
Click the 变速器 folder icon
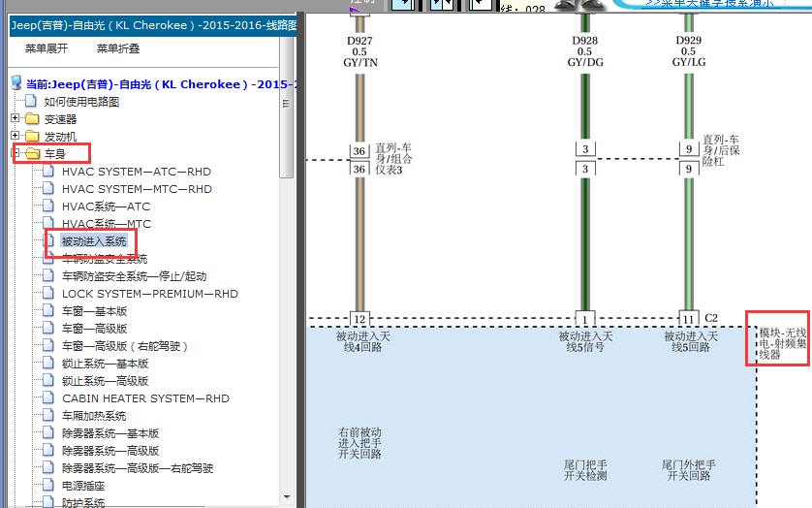click(x=32, y=118)
